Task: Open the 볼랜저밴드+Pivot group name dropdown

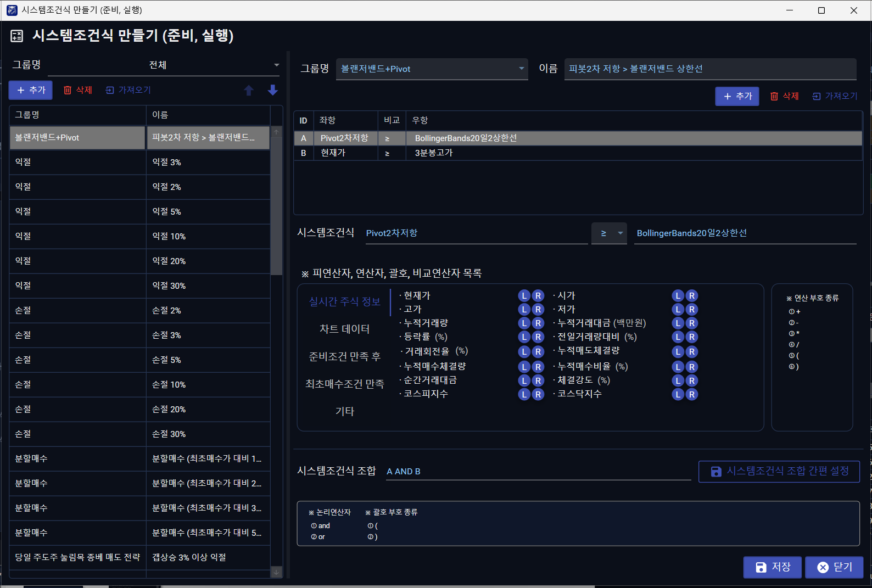Action: pos(432,69)
